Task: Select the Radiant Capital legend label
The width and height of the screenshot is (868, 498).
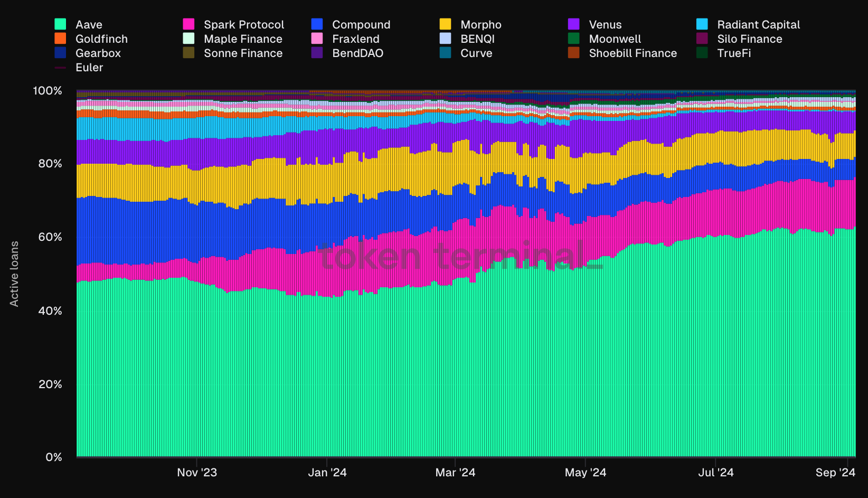Action: [759, 25]
